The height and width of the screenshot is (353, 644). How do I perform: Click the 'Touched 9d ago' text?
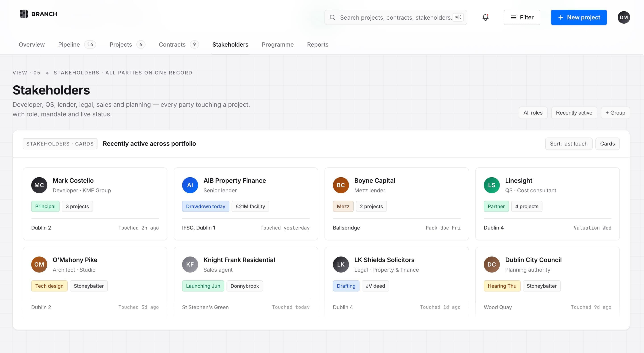pyautogui.click(x=591, y=307)
